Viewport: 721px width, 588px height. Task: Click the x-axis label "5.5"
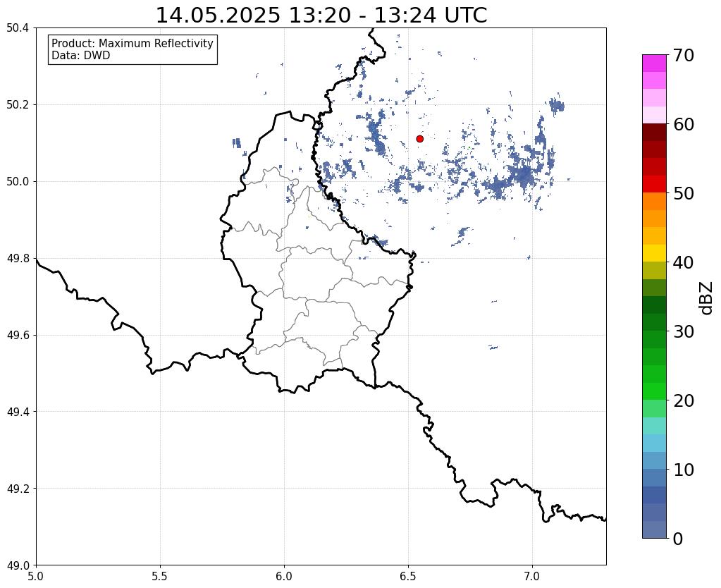(x=160, y=577)
